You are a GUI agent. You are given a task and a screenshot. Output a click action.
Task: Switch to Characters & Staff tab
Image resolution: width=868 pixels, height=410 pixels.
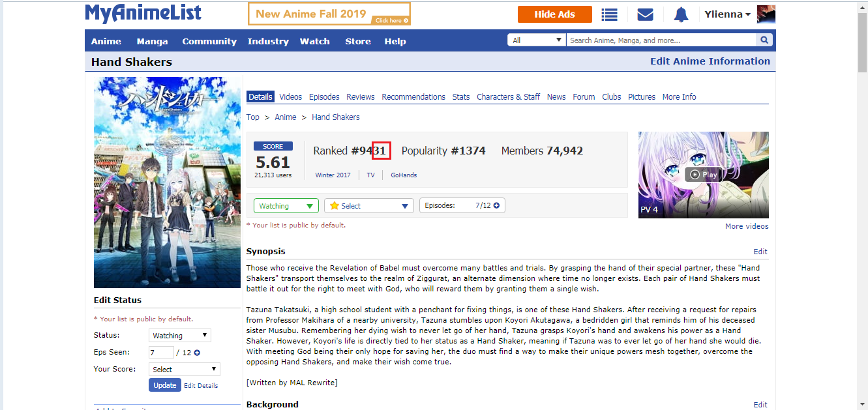[x=508, y=96]
